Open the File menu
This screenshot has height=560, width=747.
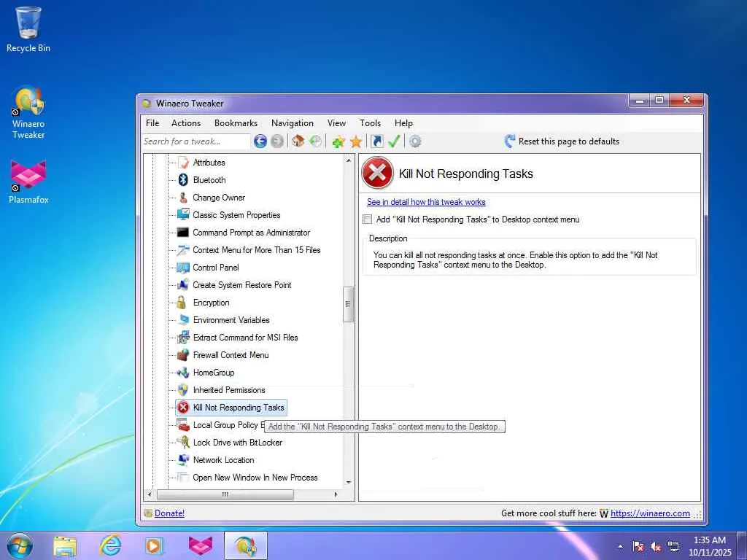pyautogui.click(x=152, y=122)
